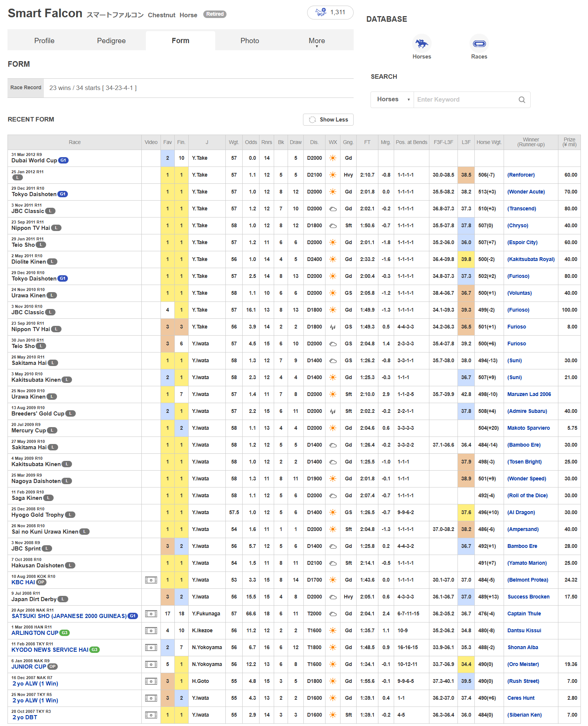Play video for Junior Cup race
This screenshot has height=726, width=588.
(151, 664)
